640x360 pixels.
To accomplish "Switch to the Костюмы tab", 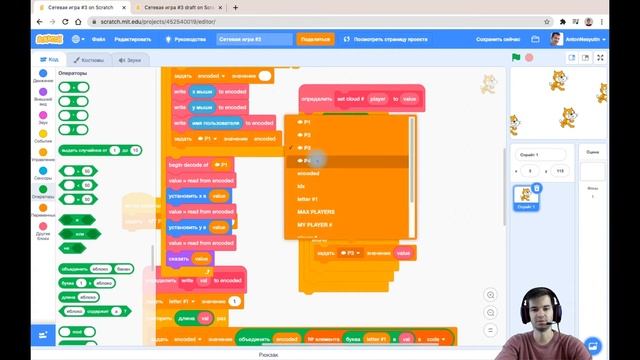I will 89,60.
